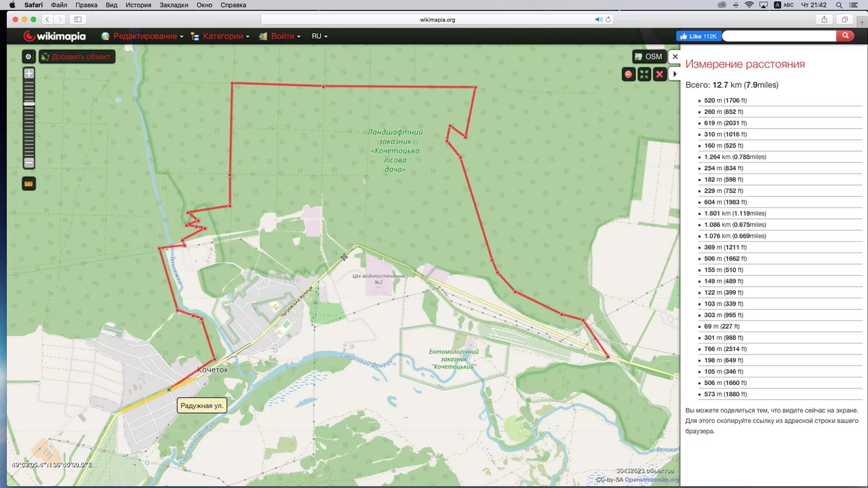
Task: Click Ентомологічний заказник map label
Action: pyautogui.click(x=454, y=359)
